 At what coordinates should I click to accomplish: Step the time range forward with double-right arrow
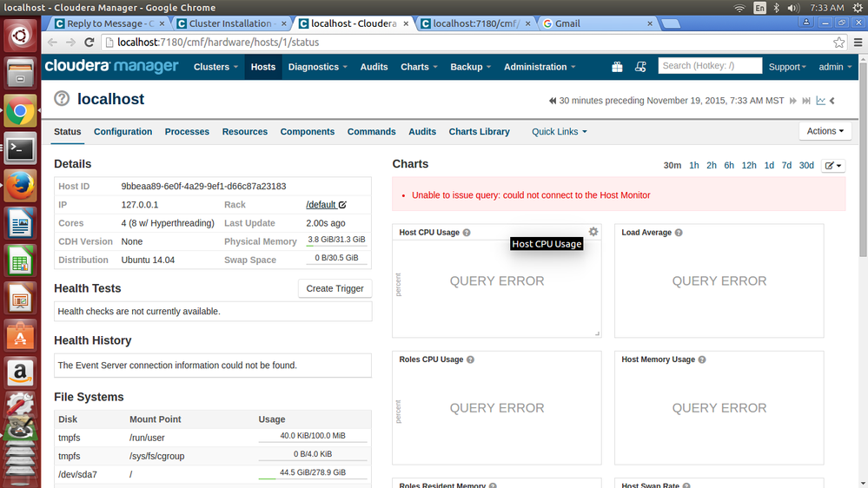click(x=792, y=101)
